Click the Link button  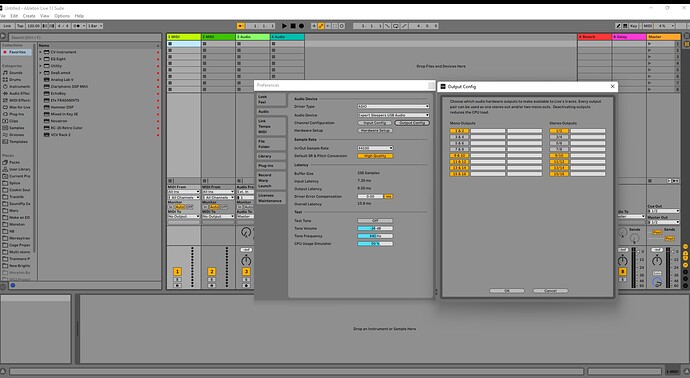(7, 26)
